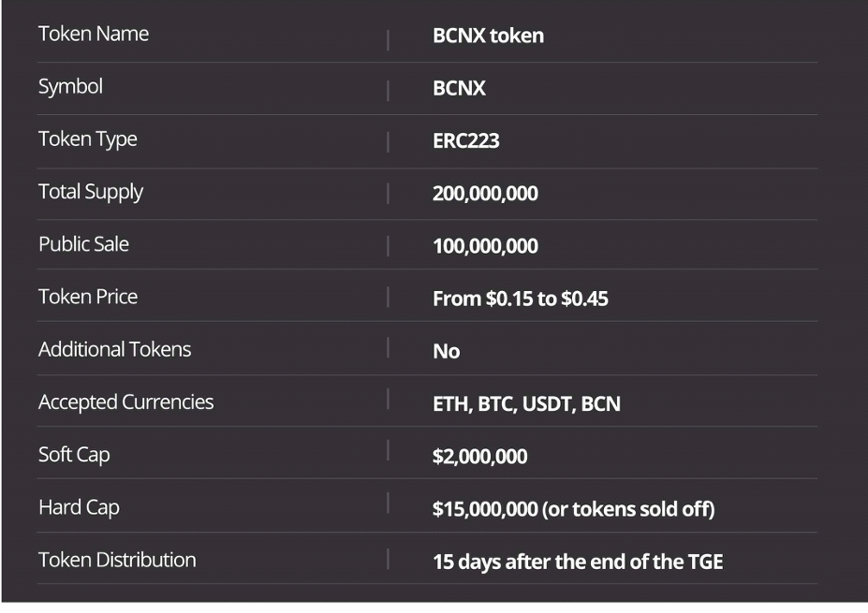Click the "Symbol" row label

click(x=70, y=87)
